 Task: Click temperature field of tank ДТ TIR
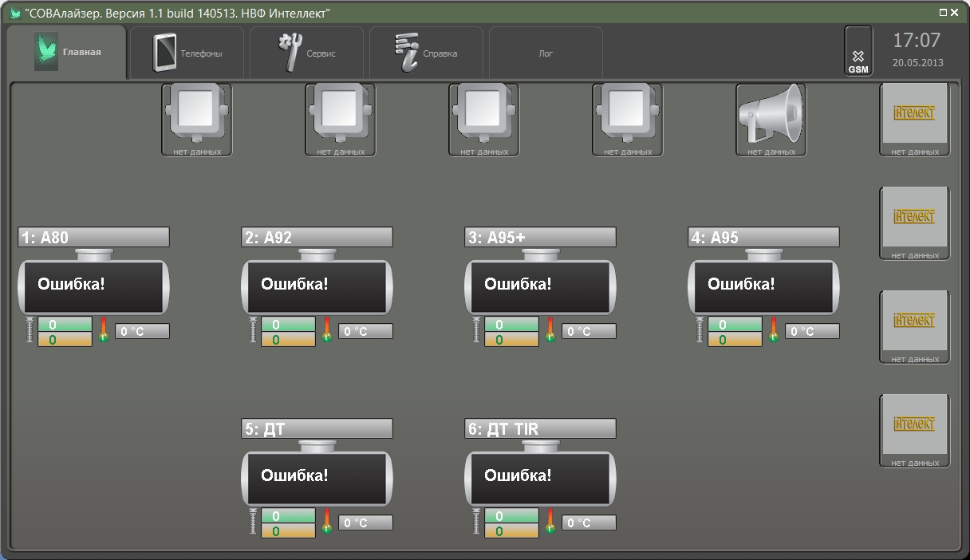589,523
